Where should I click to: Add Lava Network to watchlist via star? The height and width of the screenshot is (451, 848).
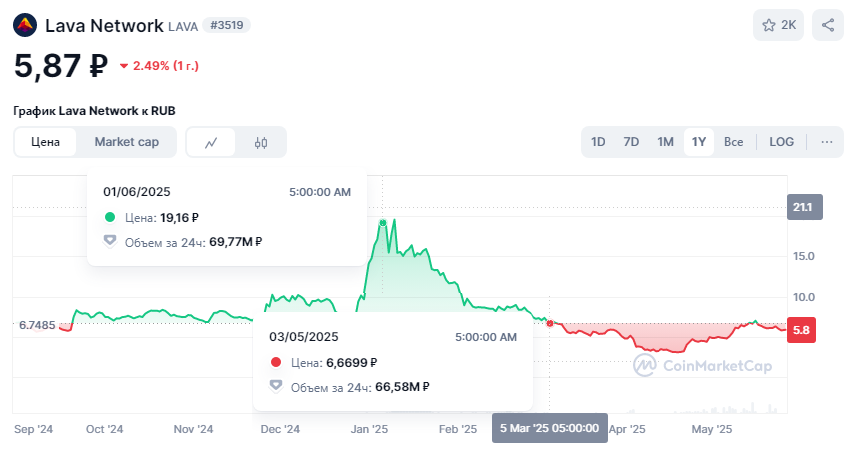pyautogui.click(x=778, y=25)
